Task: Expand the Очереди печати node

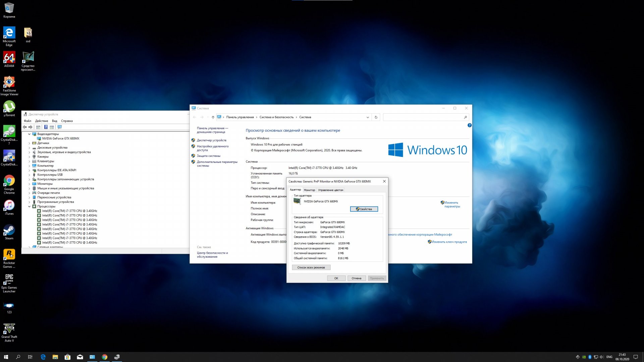Action: pos(30,193)
